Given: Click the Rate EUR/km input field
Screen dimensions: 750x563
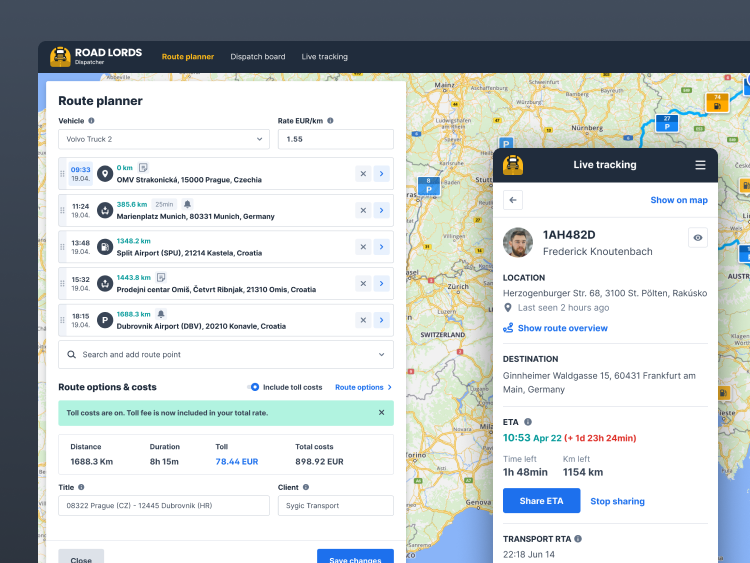Looking at the screenshot, I should 336,139.
